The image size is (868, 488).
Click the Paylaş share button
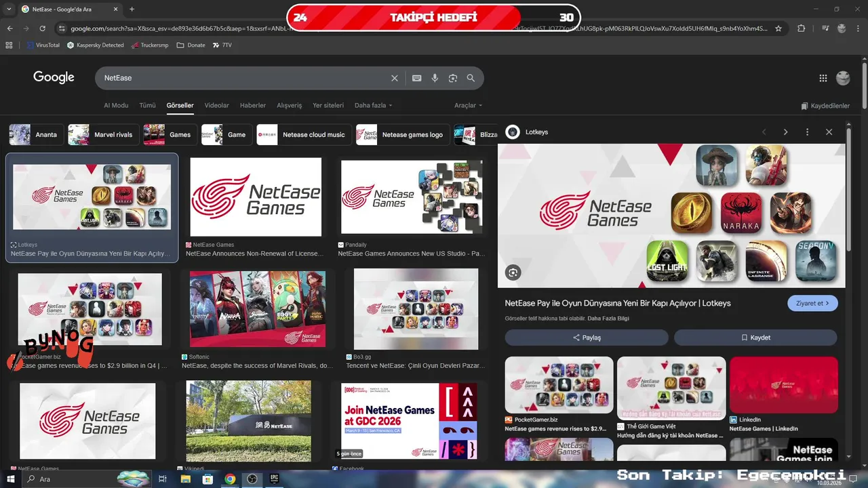click(x=587, y=338)
